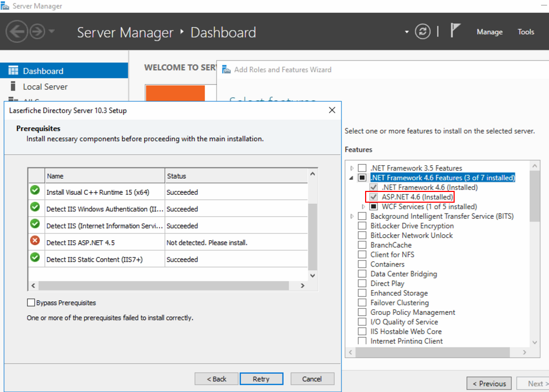Screen dimensions: 549x392
Task: Click green check for IIS Windows Authentication
Action: point(35,206)
